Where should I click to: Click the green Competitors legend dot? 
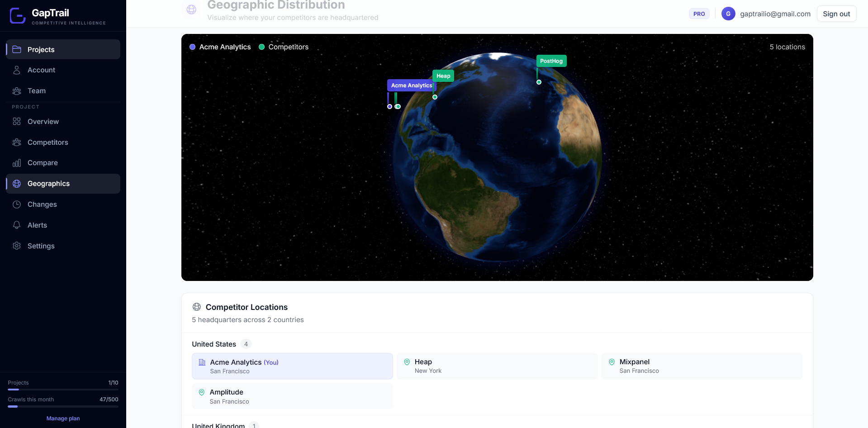261,47
